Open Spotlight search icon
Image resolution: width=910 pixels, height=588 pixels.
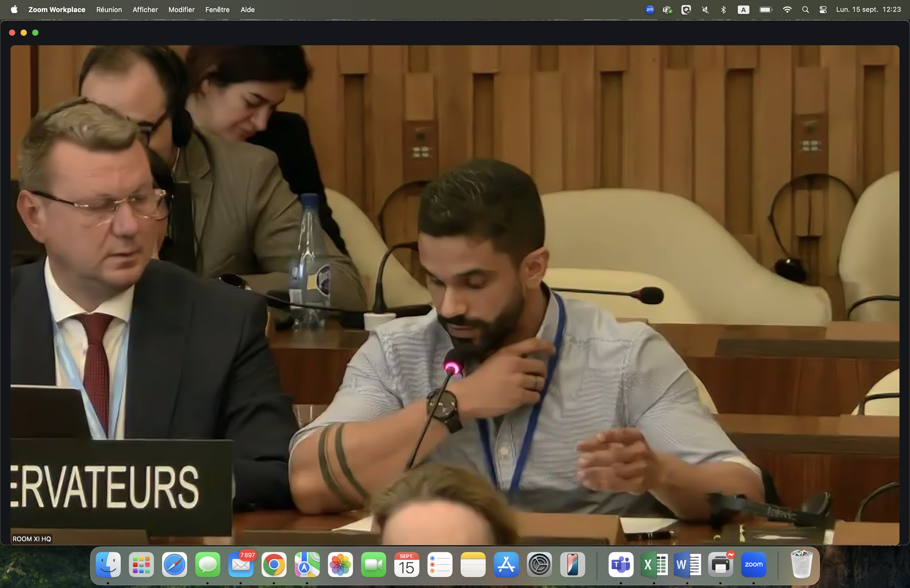[x=805, y=9]
